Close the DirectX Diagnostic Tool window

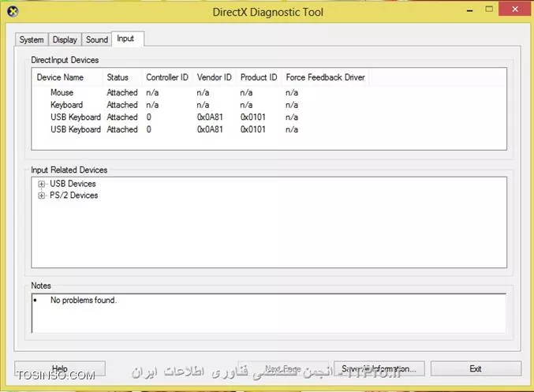point(515,9)
